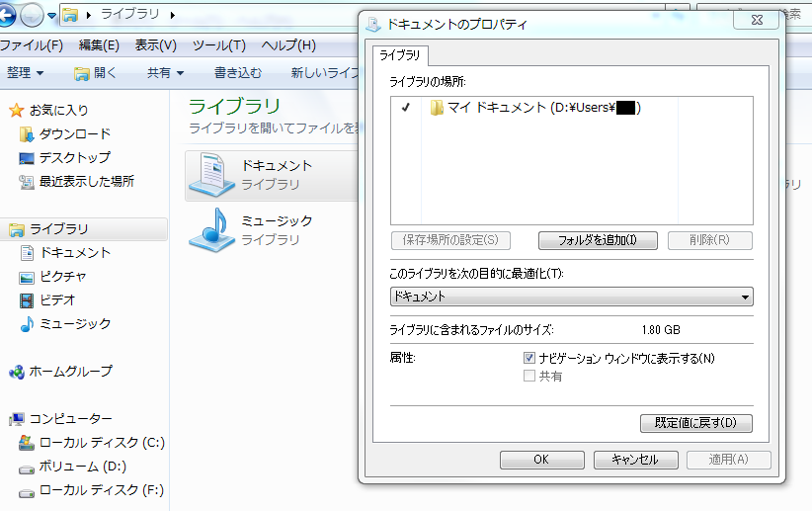Screen dimensions: 812x511
Task: Expand the 整理 dropdown
Action: 25,73
